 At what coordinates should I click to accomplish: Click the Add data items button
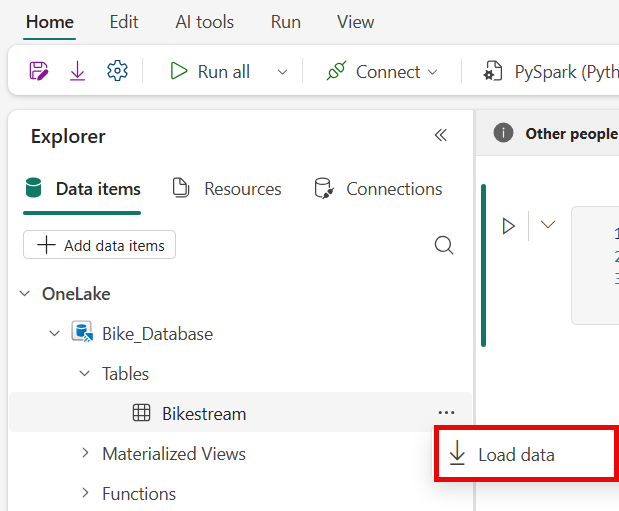99,245
